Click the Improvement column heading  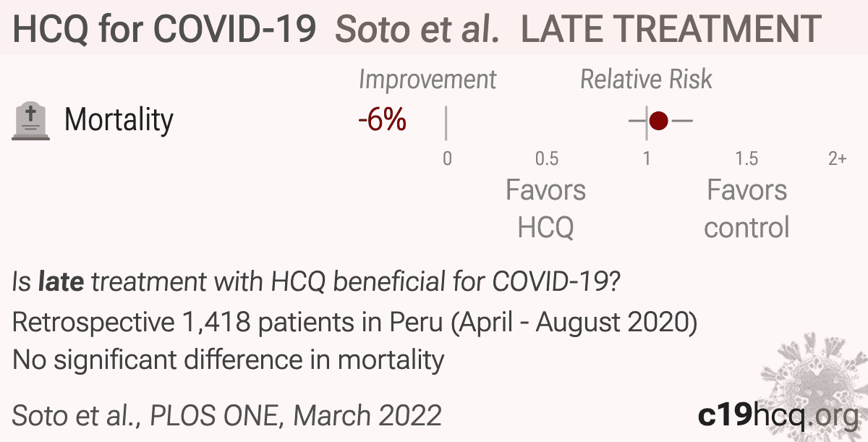tap(427, 80)
